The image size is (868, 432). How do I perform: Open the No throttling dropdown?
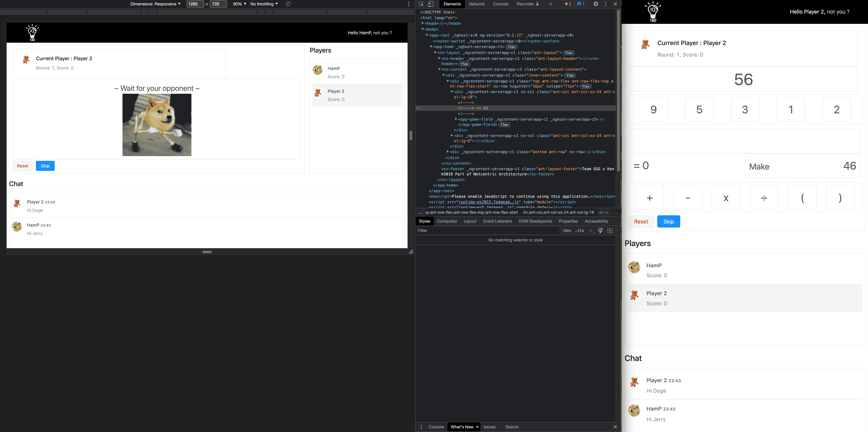pyautogui.click(x=264, y=4)
